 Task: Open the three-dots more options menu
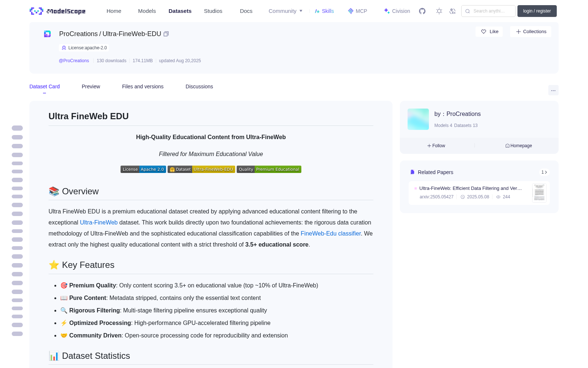(x=553, y=90)
